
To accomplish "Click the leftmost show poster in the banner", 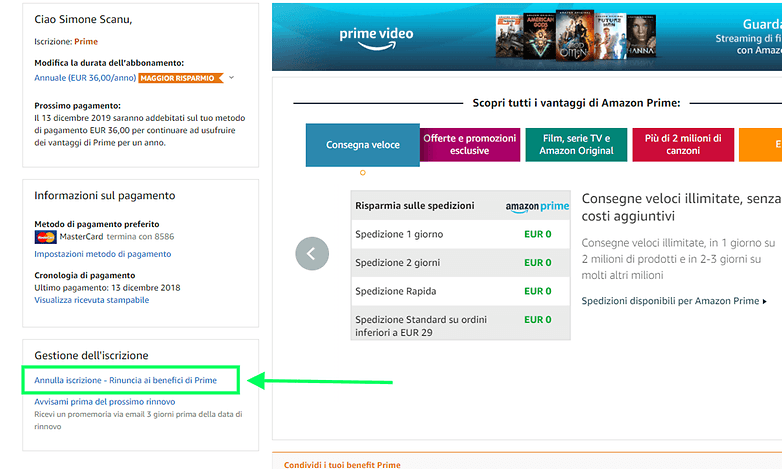I will (x=510, y=36).
